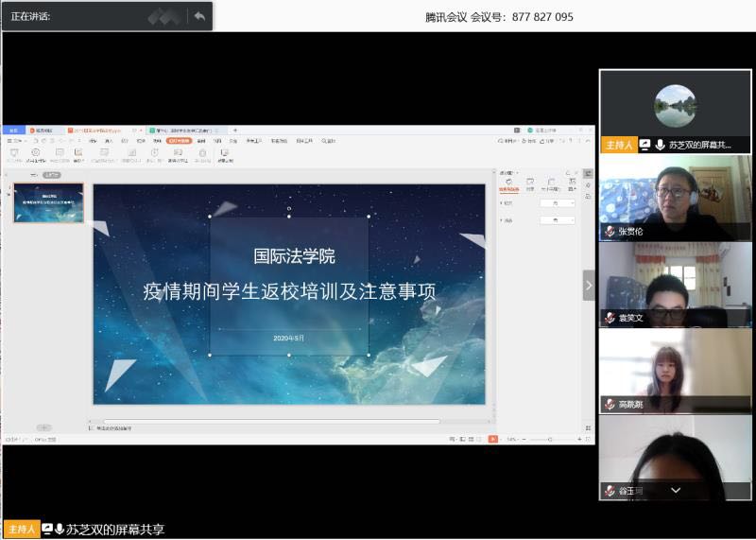The width and height of the screenshot is (756, 540).
Task: Click the reply arrow in the speaking bar
Action: pyautogui.click(x=198, y=16)
